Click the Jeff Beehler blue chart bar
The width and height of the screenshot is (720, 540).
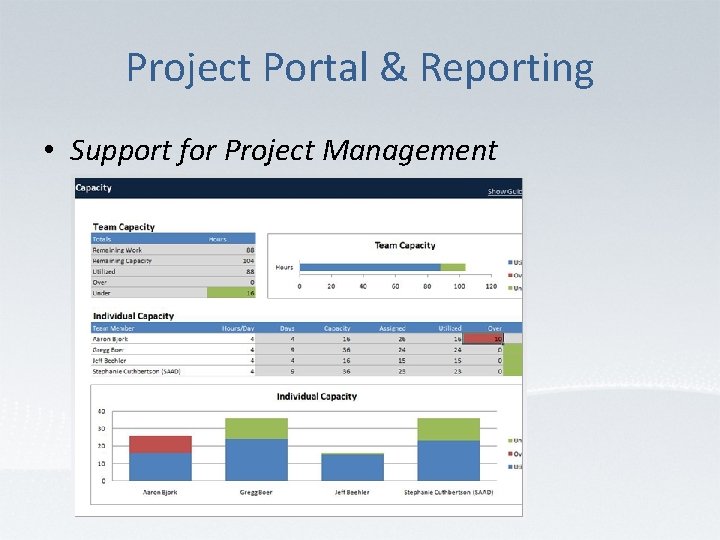[352, 467]
